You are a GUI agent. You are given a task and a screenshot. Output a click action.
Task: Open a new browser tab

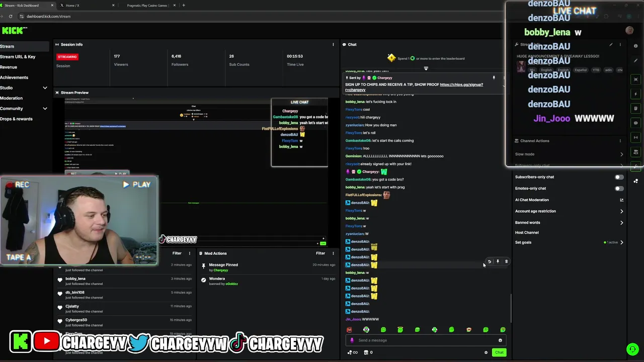(184, 6)
